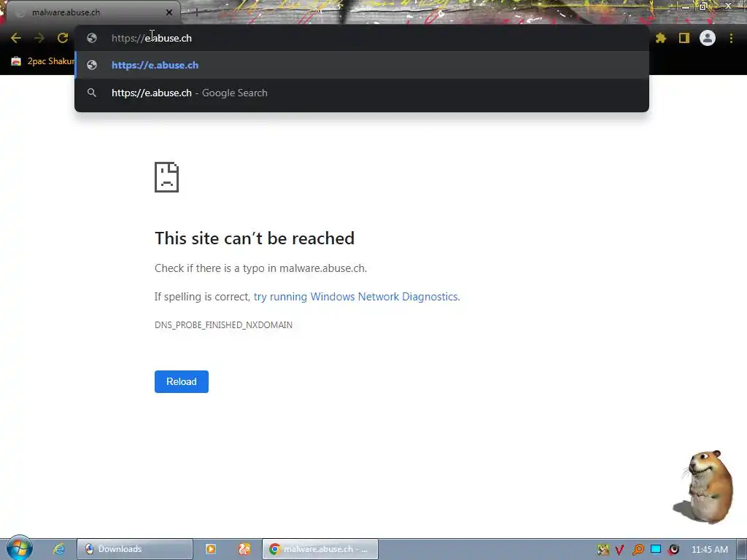
Task: Choose the e.abuse.ch Google Search suggestion
Action: [362, 93]
